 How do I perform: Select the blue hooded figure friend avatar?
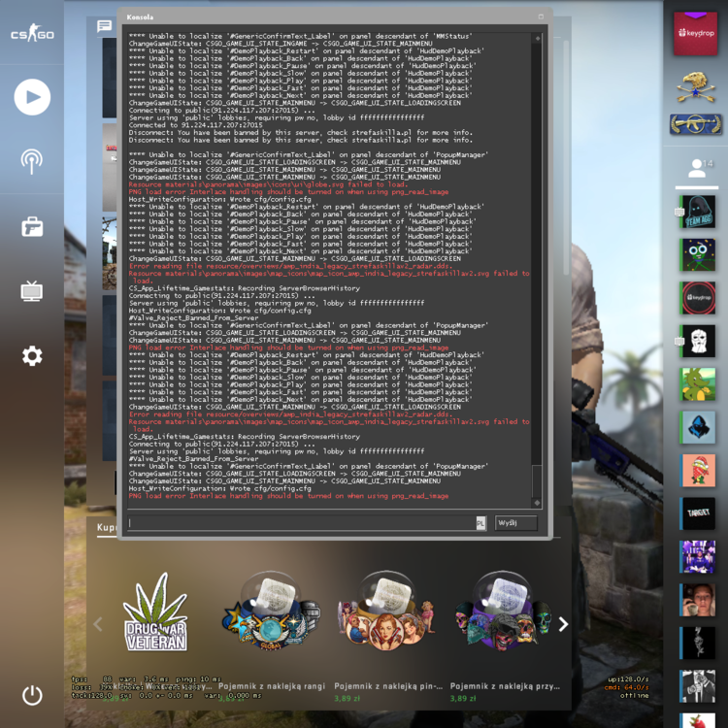(x=697, y=428)
